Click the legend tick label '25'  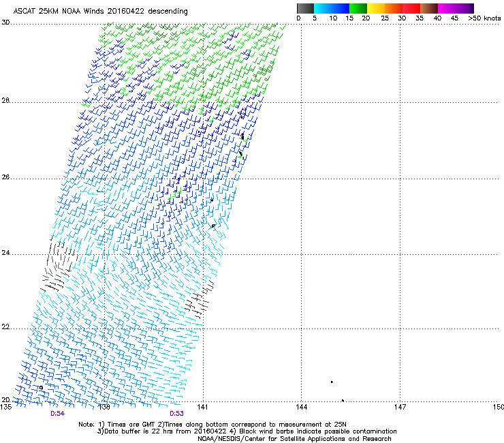[x=385, y=18]
